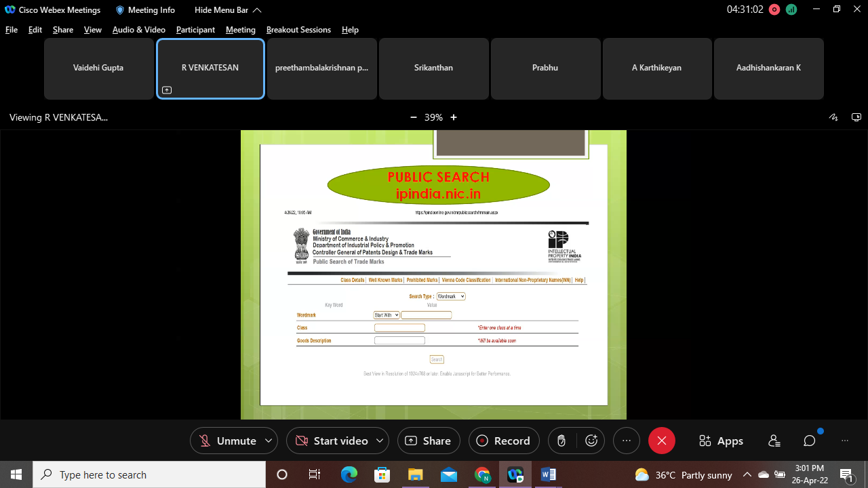Expand video options arrow beside Start video
This screenshot has height=488, width=868.
(x=380, y=441)
